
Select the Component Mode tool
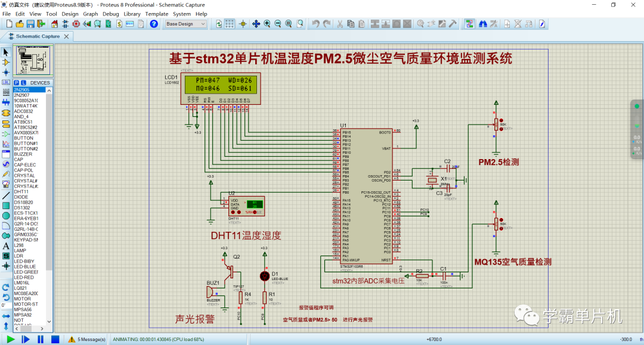pyautogui.click(x=6, y=63)
